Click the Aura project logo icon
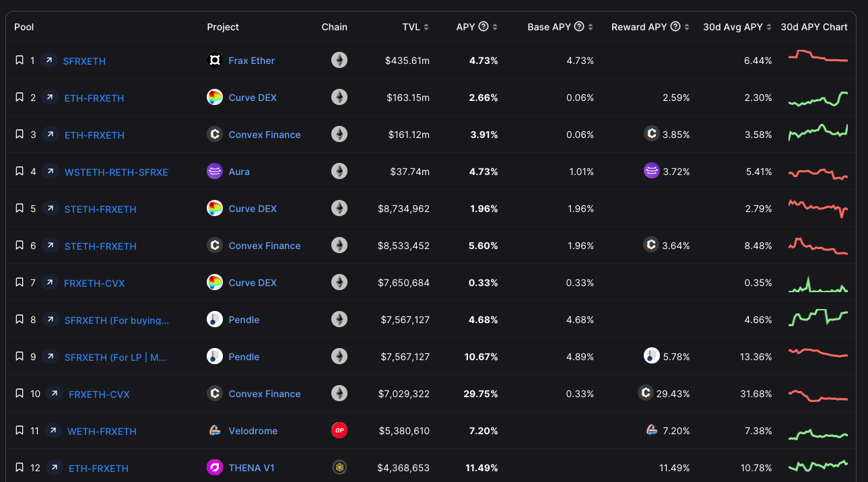 coord(214,172)
